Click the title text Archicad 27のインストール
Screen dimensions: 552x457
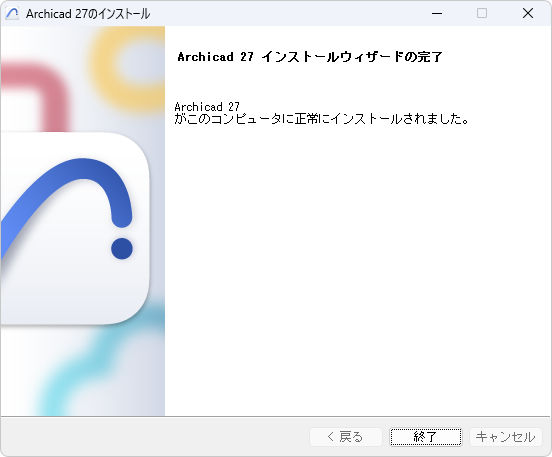point(88,14)
